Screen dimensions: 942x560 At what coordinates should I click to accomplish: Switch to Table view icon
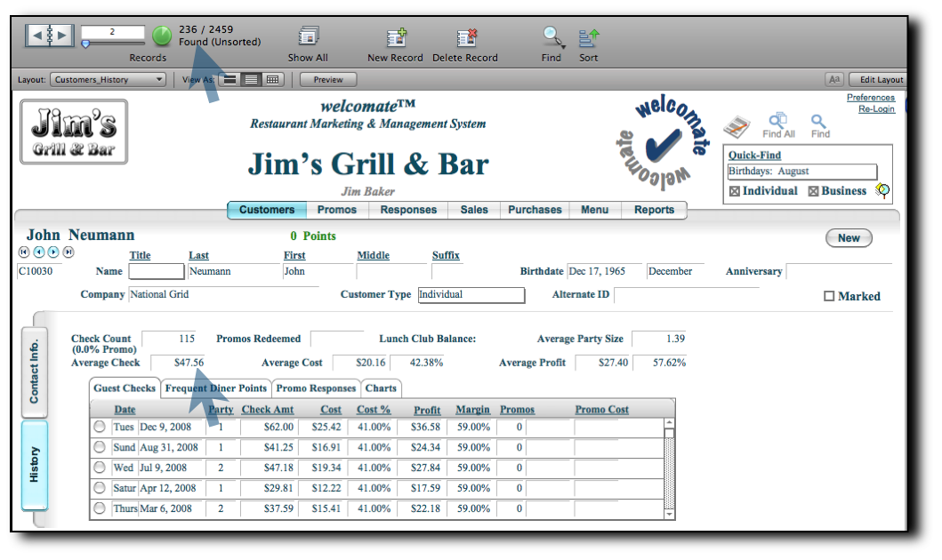(272, 80)
